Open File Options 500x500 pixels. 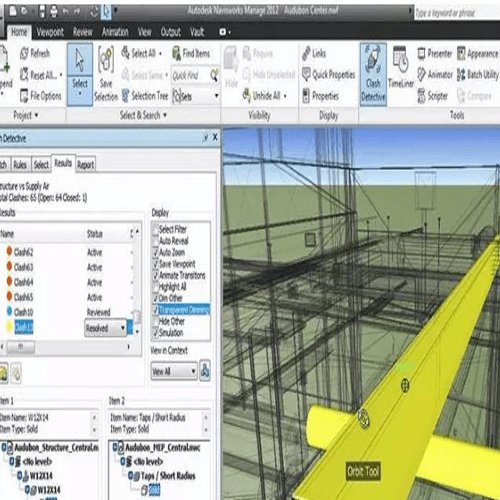point(40,96)
